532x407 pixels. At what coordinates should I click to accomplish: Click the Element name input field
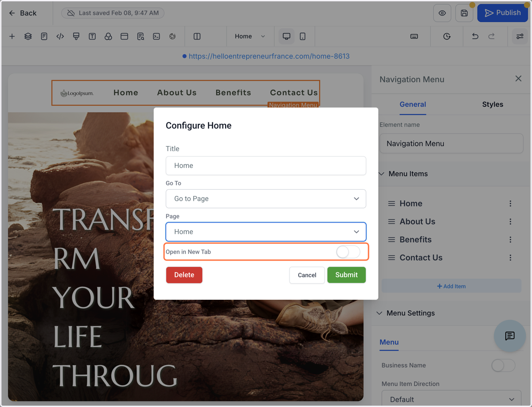click(451, 144)
